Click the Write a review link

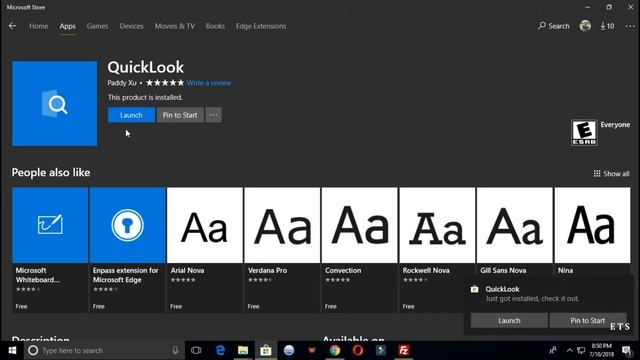pyautogui.click(x=209, y=83)
